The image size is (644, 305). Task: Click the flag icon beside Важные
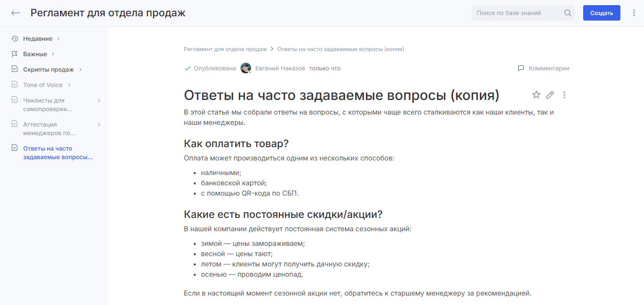(15, 54)
